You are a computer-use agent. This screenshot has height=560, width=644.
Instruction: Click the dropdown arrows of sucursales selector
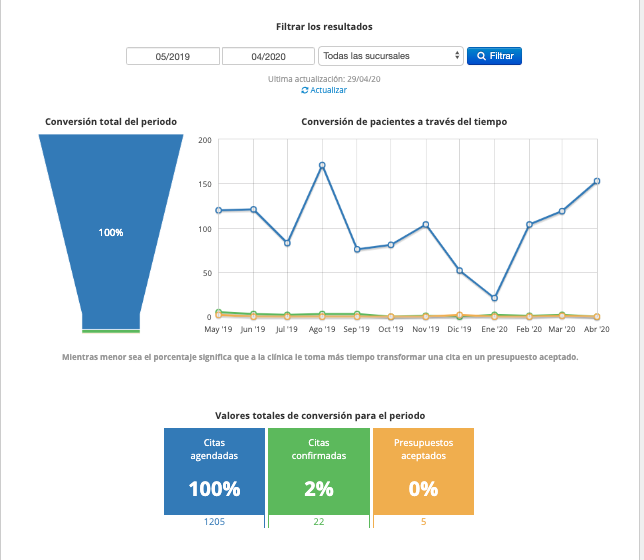pyautogui.click(x=457, y=55)
